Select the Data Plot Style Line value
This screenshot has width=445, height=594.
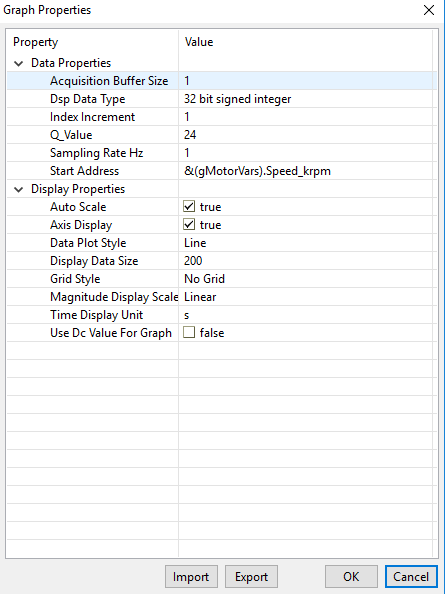308,243
